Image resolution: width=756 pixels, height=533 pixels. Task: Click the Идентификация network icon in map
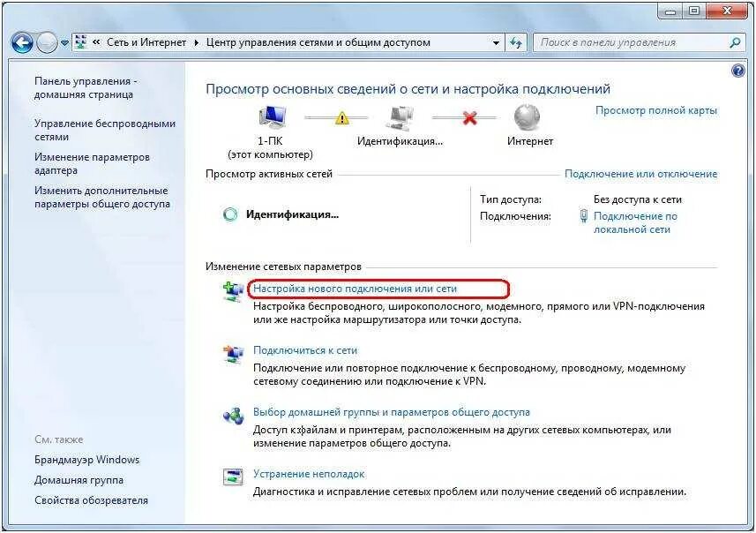[400, 117]
